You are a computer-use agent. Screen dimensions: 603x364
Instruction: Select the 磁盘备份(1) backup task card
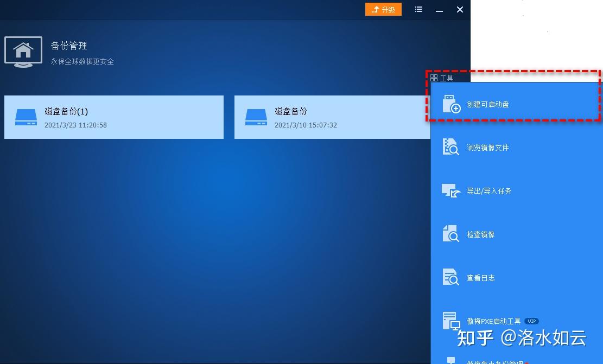pos(114,117)
